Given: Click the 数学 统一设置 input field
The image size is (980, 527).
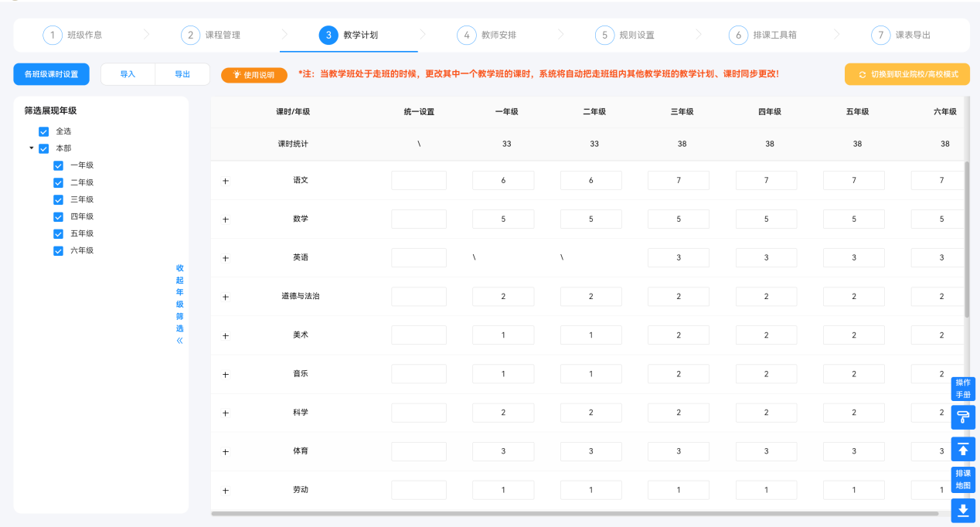Looking at the screenshot, I should 419,219.
